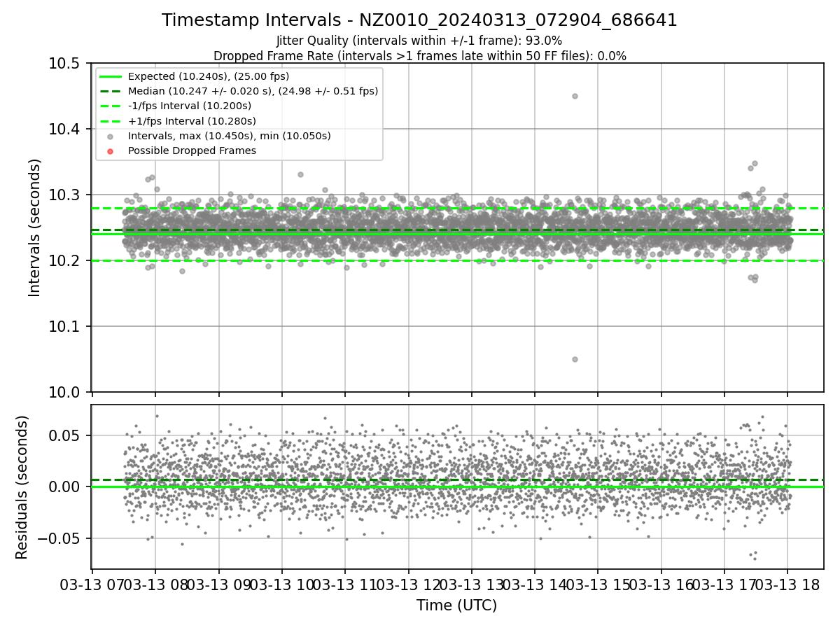Click the '03-13 18' x-axis tick label
The image size is (840, 630).
click(x=787, y=584)
